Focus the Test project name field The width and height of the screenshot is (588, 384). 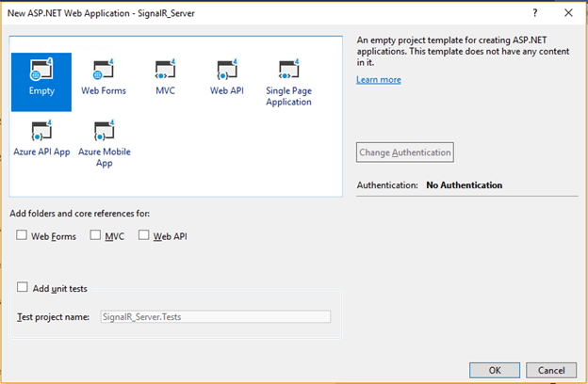(216, 316)
